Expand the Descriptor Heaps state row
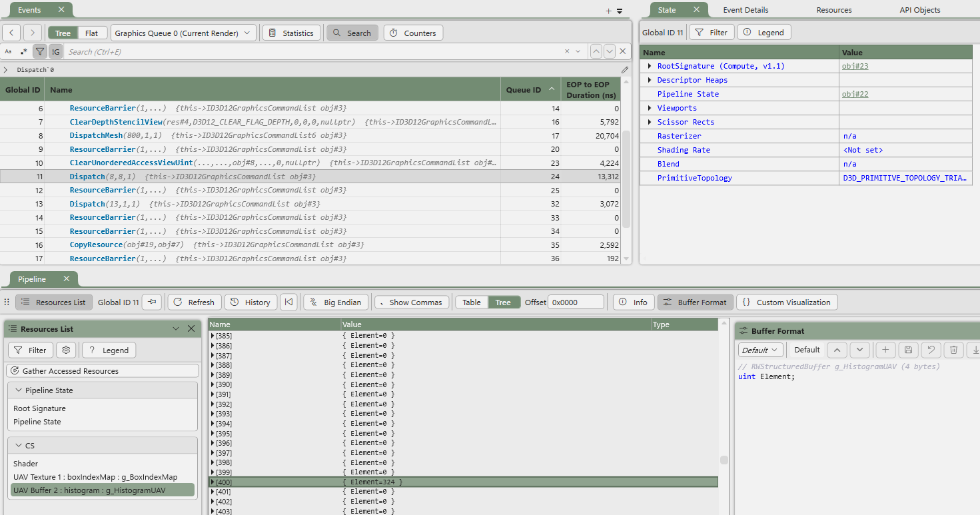The height and width of the screenshot is (515, 980). click(650, 80)
